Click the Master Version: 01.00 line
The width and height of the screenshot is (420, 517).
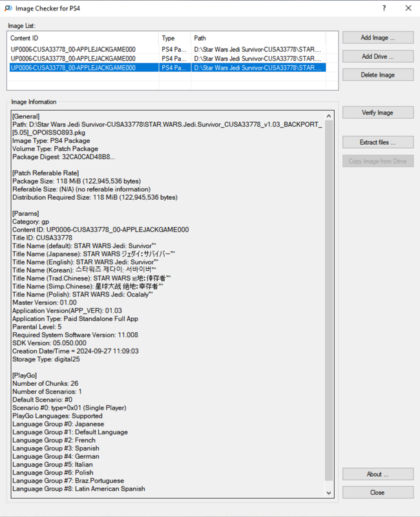[x=45, y=302]
